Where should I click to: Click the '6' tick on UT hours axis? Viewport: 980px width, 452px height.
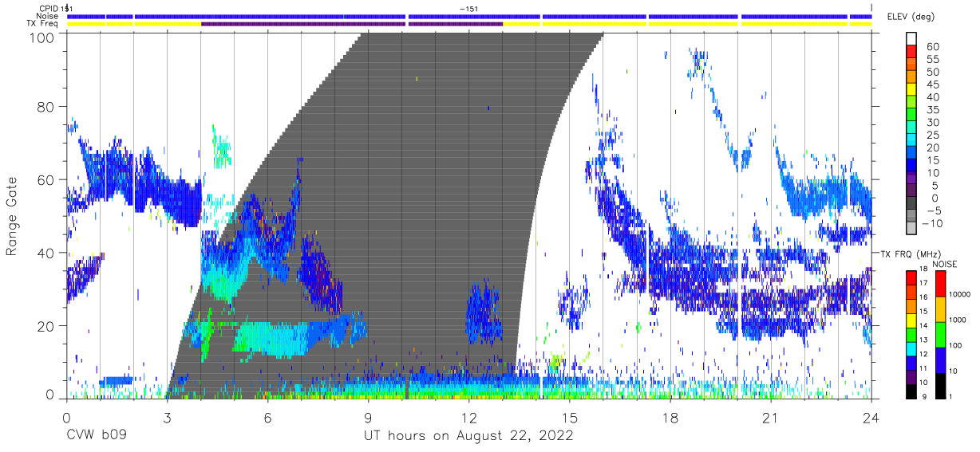(267, 418)
